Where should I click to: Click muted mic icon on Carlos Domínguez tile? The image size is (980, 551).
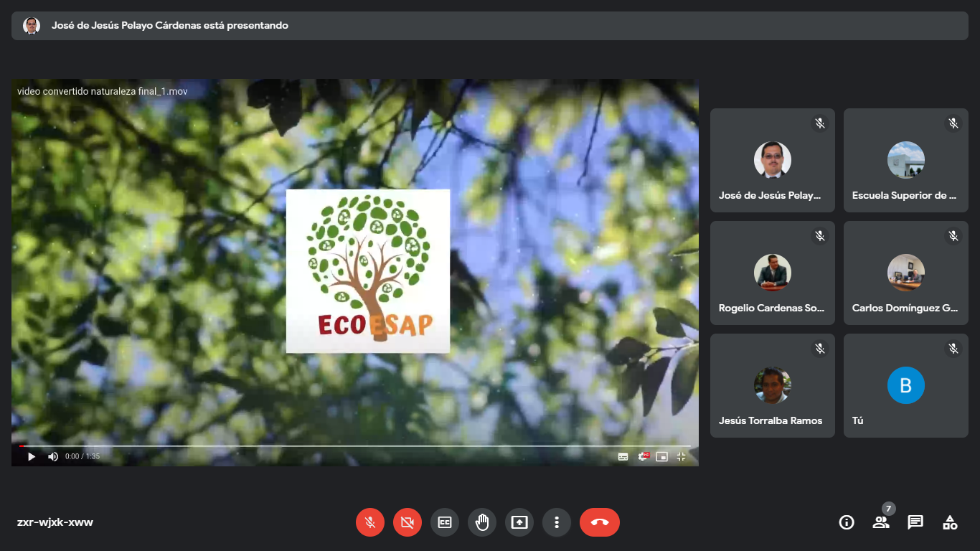(x=953, y=236)
